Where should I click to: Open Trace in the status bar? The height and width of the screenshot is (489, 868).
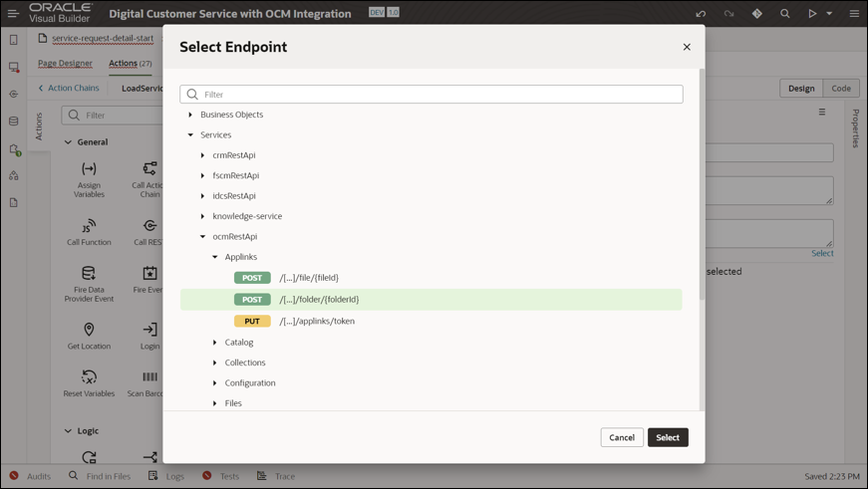tap(276, 476)
